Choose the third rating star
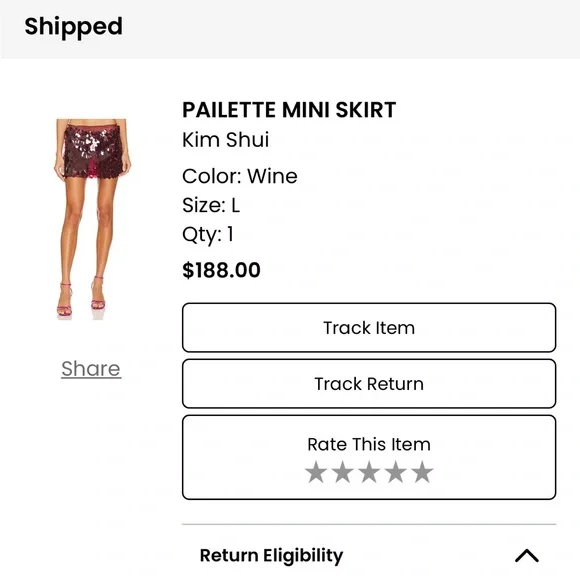 pyautogui.click(x=369, y=472)
